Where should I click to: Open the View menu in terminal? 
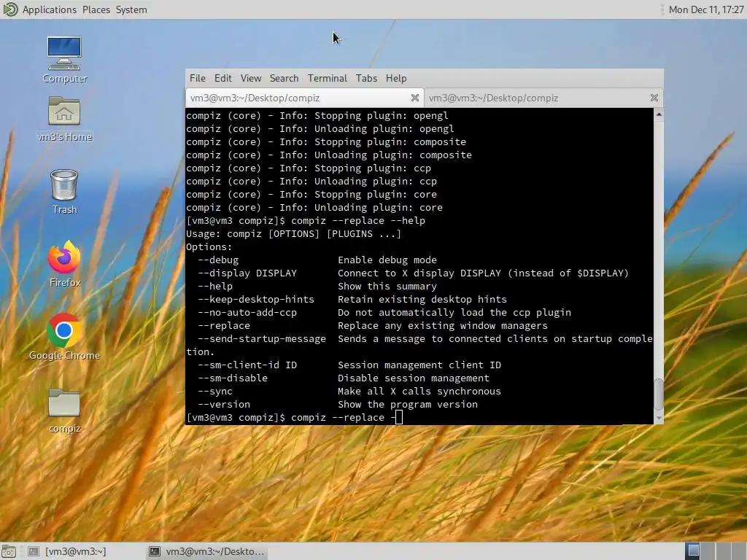click(x=251, y=78)
